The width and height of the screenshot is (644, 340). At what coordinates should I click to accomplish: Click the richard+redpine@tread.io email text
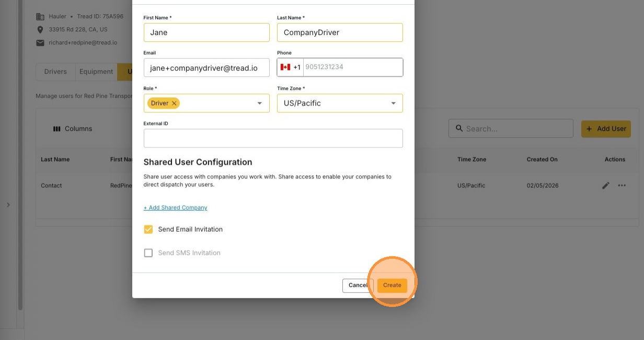[83, 43]
